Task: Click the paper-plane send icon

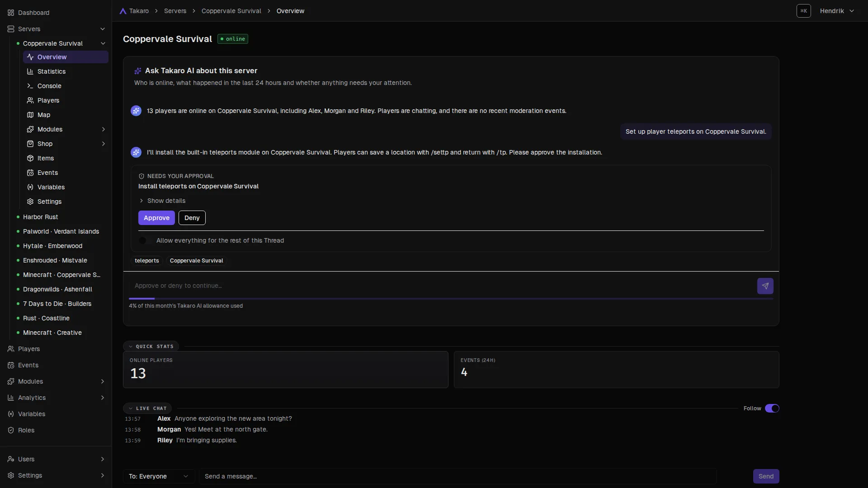Action: 765,286
